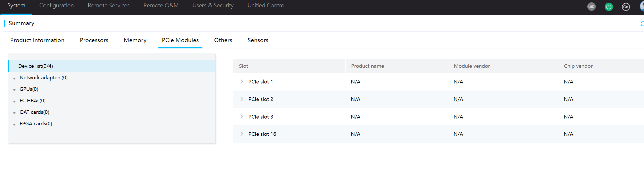
Task: Toggle the FC HBAs(0) tree arrow
Action: point(14,101)
